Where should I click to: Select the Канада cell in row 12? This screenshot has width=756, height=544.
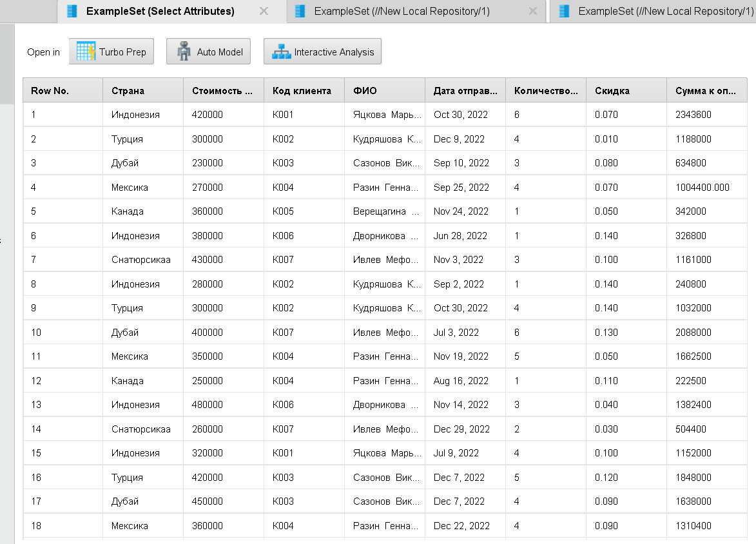tap(143, 380)
